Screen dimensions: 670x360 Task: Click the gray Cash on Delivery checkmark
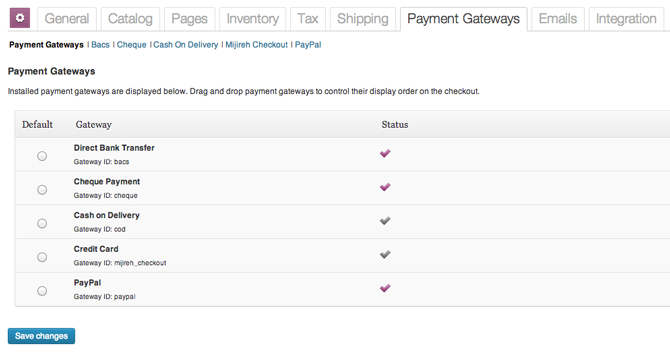[385, 221]
